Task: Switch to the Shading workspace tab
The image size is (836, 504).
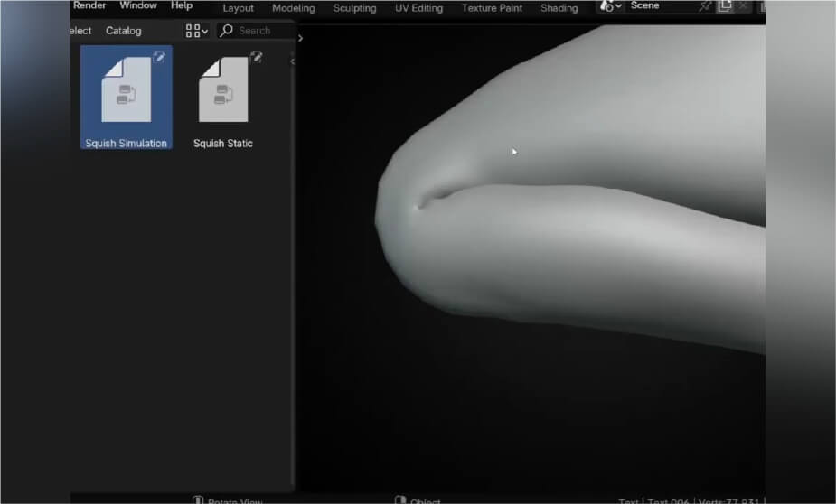Action: point(559,8)
